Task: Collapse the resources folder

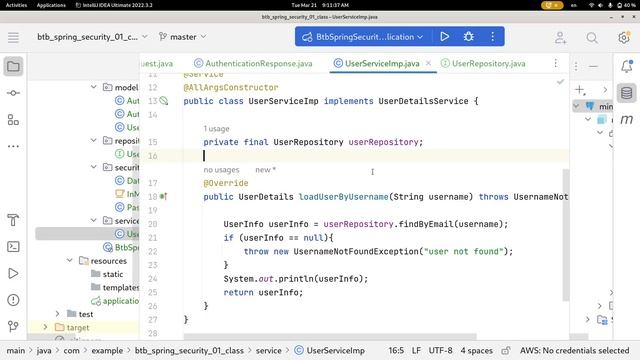Action: [69, 260]
